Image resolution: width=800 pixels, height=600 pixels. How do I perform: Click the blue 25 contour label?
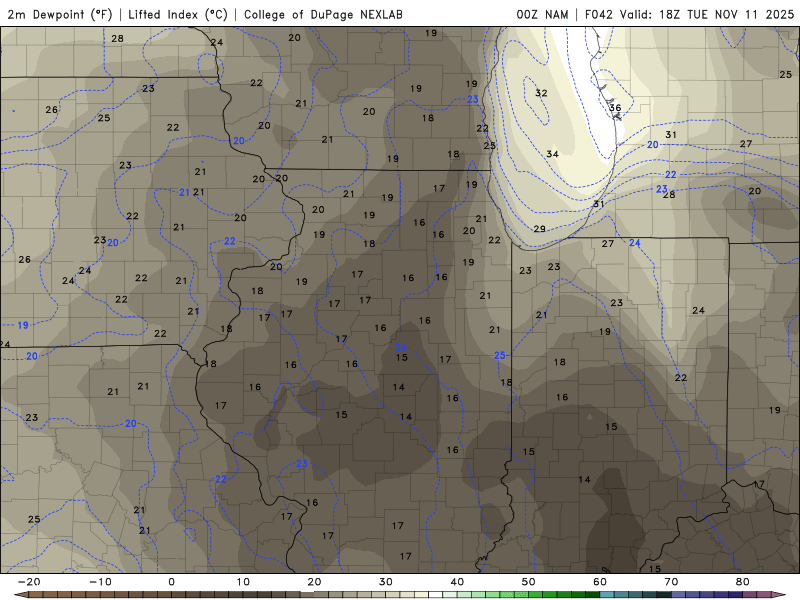coord(499,355)
